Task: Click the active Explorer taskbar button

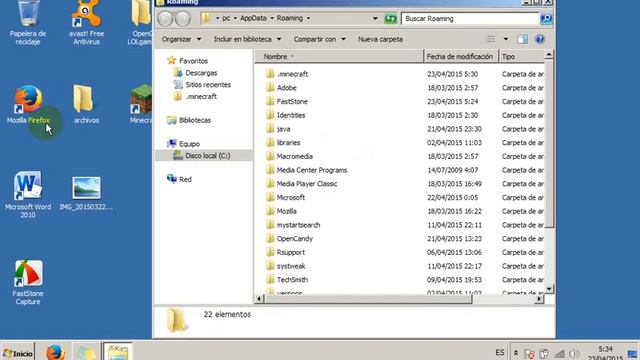Action: click(x=118, y=352)
